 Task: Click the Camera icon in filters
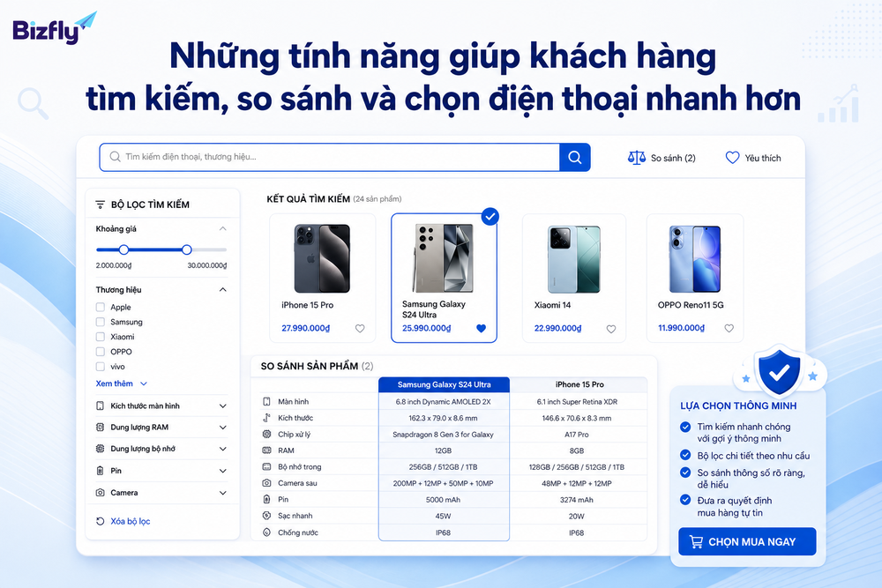coord(101,493)
